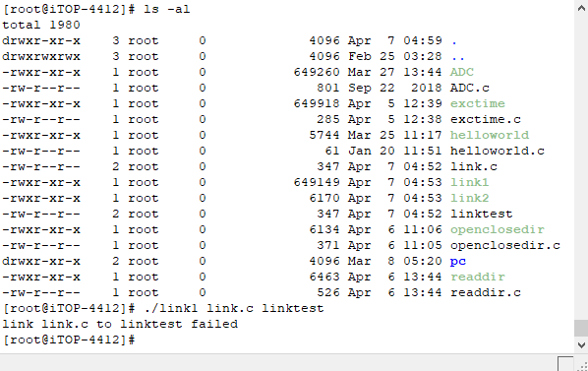Click the green link2 executable name
Viewport: 588px width, 371px height.
(469, 198)
